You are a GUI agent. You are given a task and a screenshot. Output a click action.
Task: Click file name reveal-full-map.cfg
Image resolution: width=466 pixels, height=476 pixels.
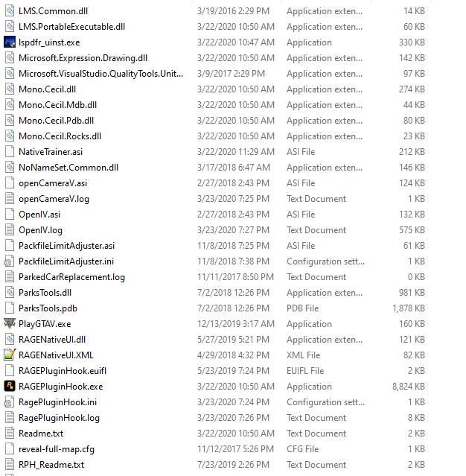click(x=57, y=448)
